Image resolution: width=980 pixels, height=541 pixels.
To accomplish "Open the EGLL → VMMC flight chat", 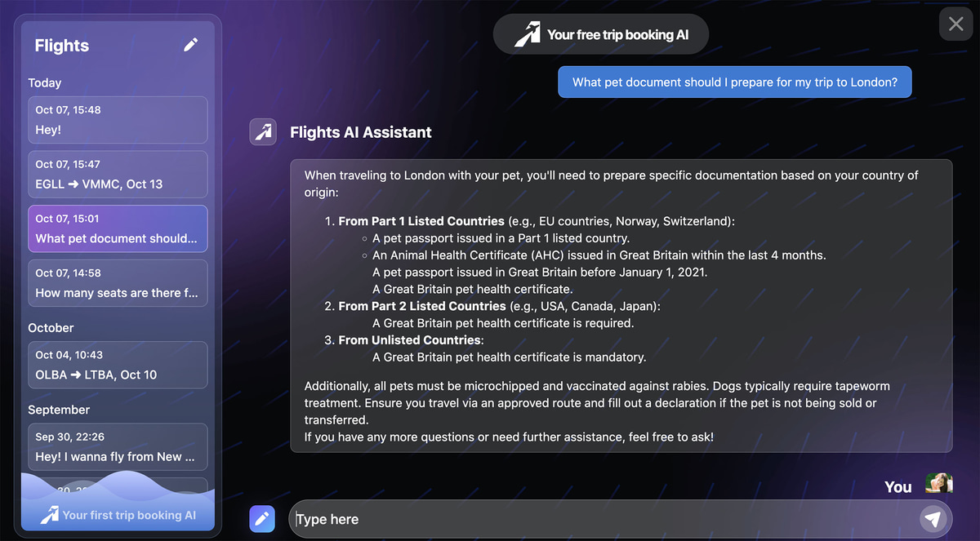I will (x=118, y=174).
